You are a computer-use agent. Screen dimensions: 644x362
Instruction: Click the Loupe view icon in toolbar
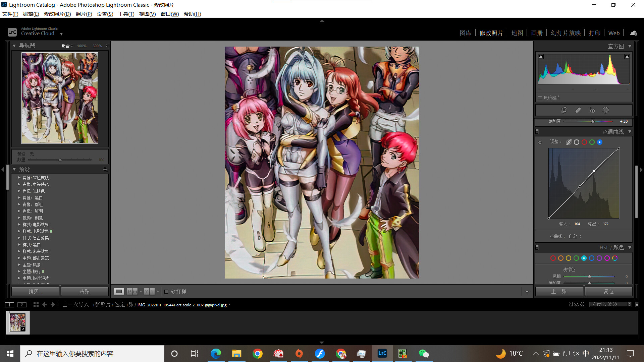coord(119,292)
